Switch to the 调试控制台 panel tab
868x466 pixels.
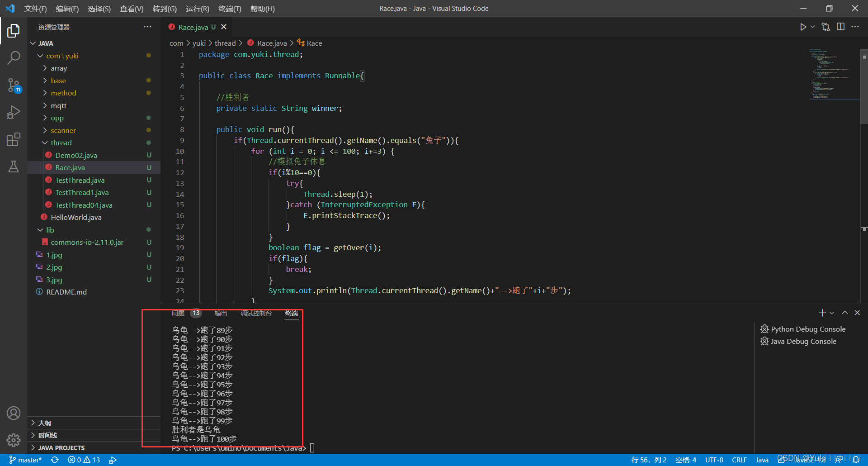tap(256, 313)
